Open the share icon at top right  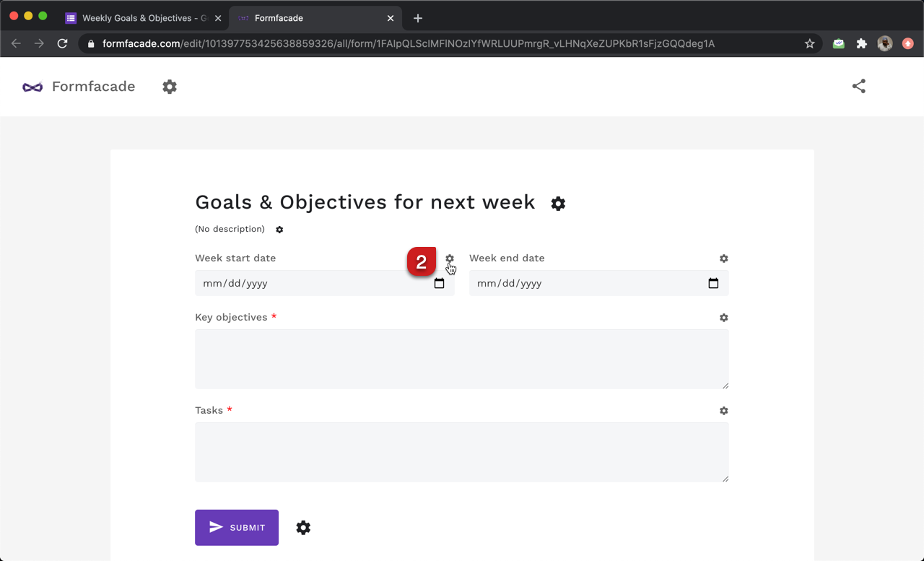pyautogui.click(x=858, y=85)
